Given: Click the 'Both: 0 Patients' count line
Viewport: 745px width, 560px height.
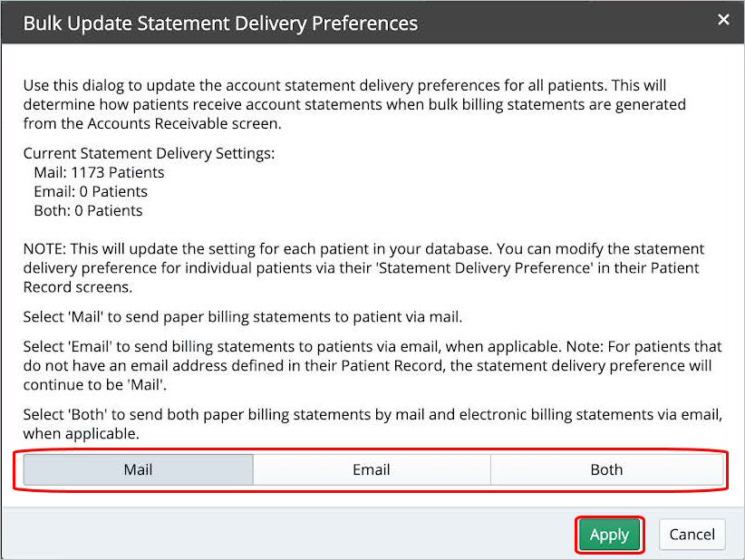Looking at the screenshot, I should click(x=88, y=210).
